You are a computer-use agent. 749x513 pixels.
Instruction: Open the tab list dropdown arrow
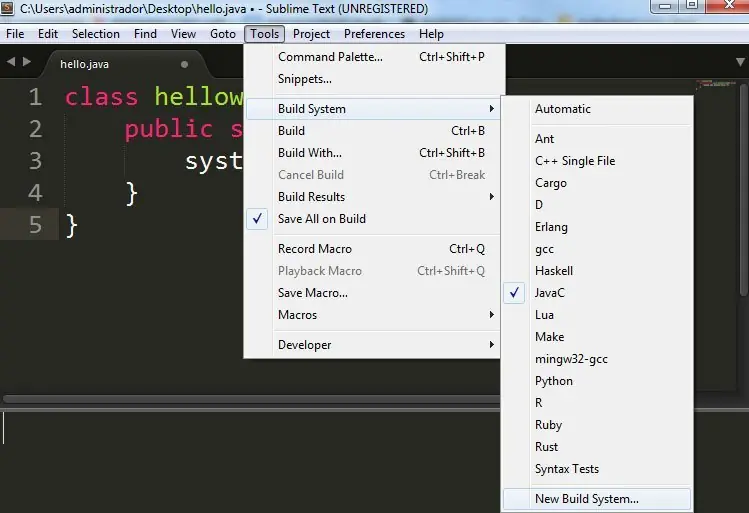[x=740, y=62]
